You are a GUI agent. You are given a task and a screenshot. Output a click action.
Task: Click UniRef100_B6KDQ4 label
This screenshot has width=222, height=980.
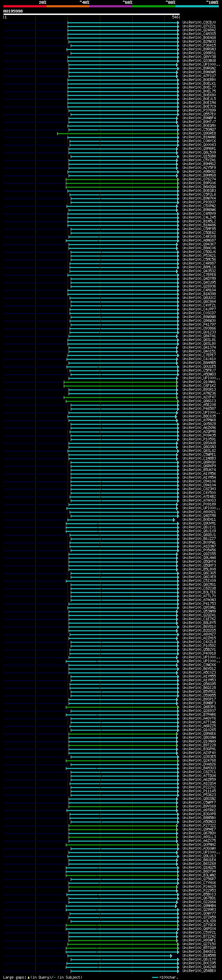point(199,187)
